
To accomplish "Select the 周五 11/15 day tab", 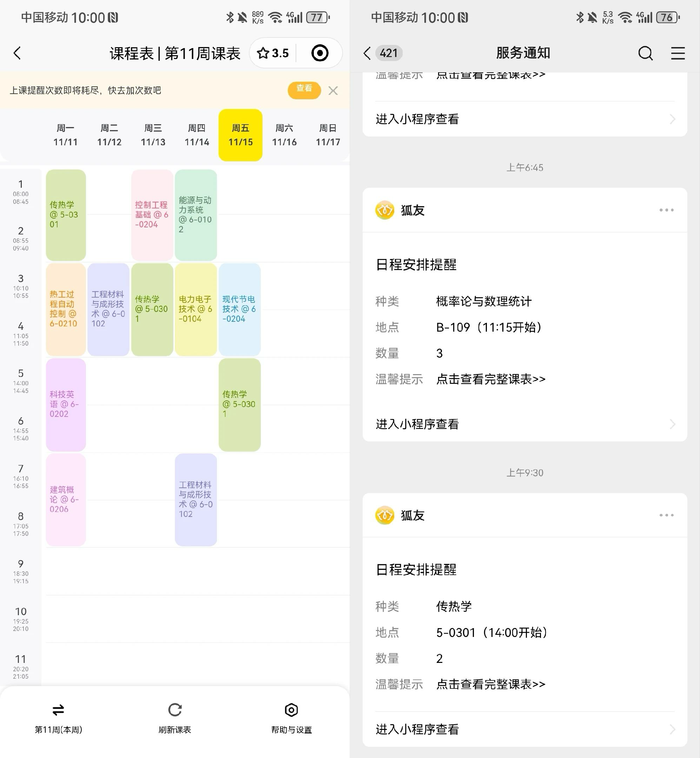I will coord(240,135).
